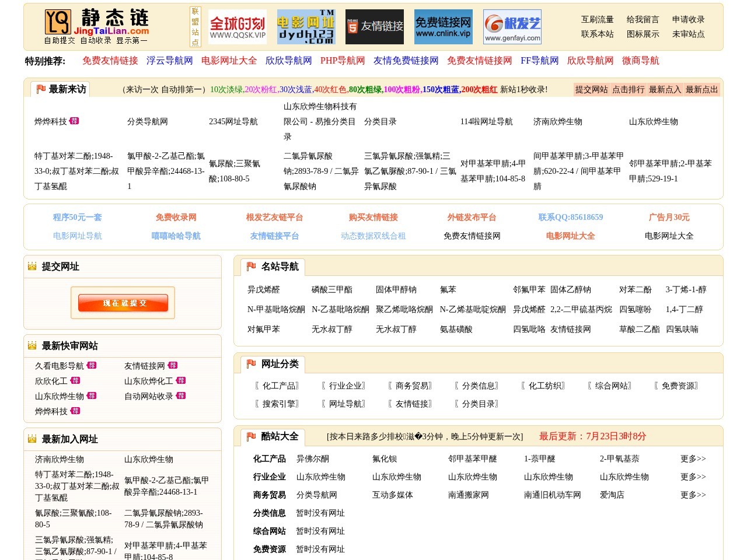Expand 更多>> for the 化工产品 row
The image size is (747, 560).
693,459
